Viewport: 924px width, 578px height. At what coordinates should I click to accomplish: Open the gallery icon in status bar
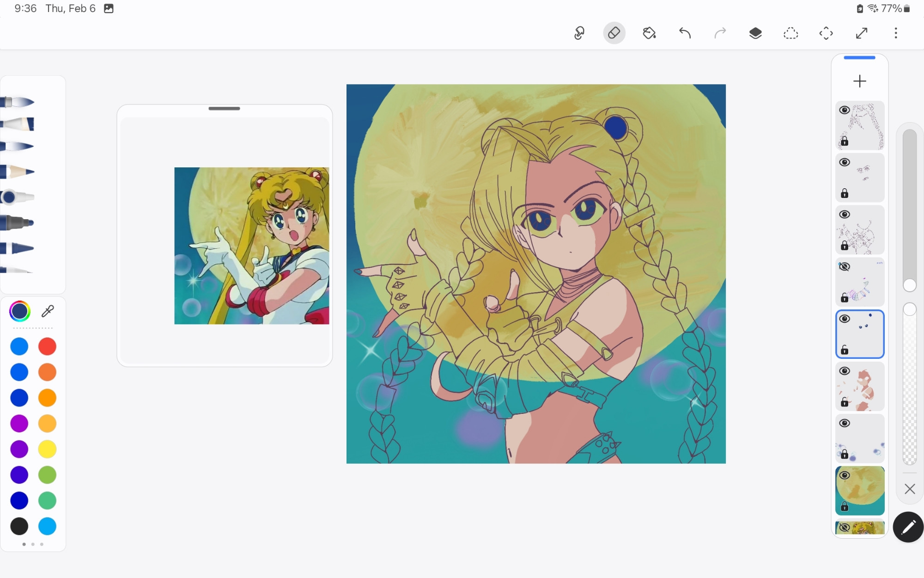point(109,8)
